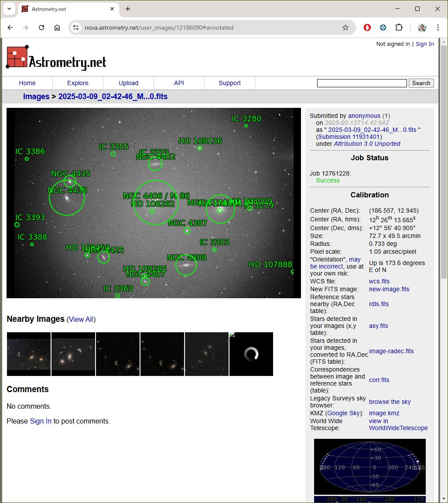Open the first nearby image thumbnail
This screenshot has width=448, height=503.
click(29, 354)
